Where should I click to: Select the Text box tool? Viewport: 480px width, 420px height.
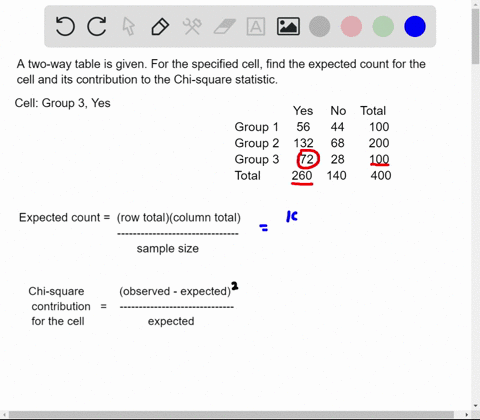pyautogui.click(x=256, y=26)
